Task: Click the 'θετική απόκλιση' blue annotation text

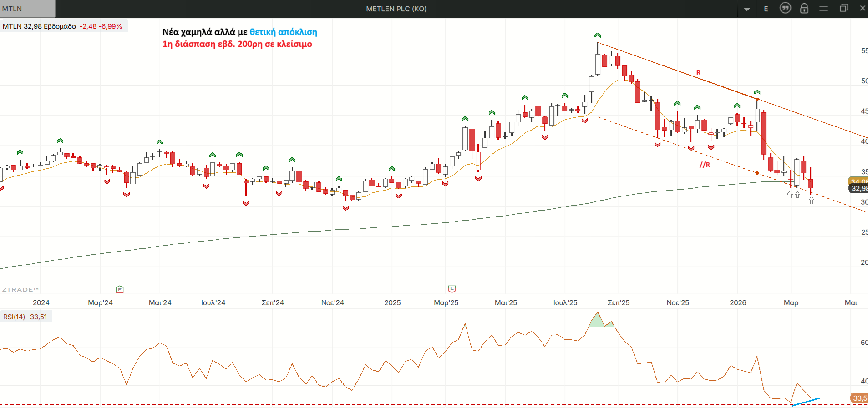Action: coord(283,32)
